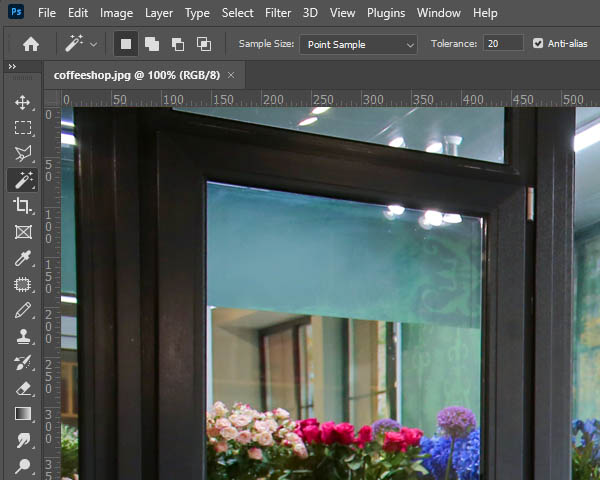Switch to Subtract from selection mode
600x480 pixels.
click(x=178, y=44)
